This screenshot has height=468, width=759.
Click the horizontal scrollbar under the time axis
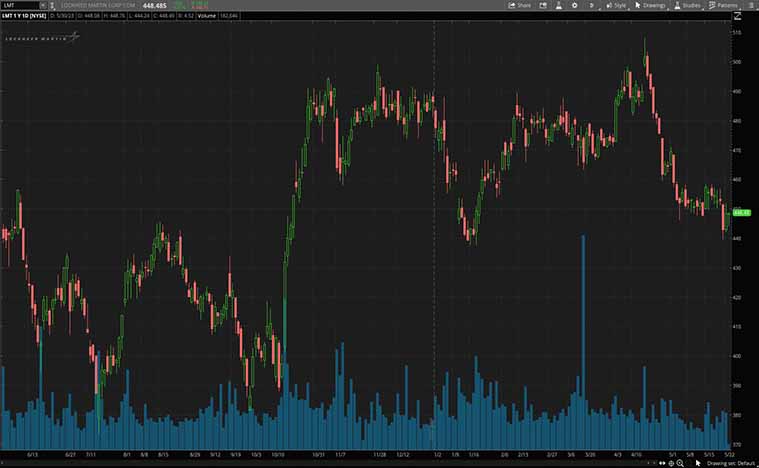[x=324, y=463]
